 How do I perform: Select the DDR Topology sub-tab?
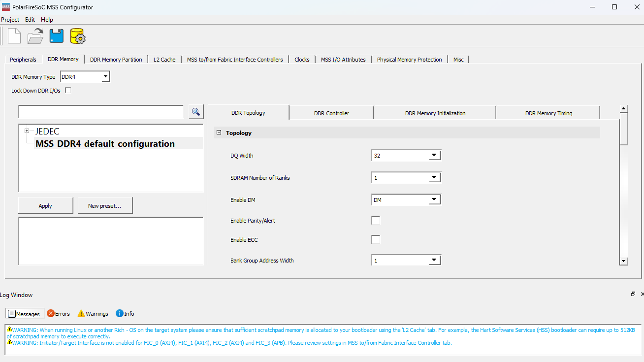(x=248, y=113)
